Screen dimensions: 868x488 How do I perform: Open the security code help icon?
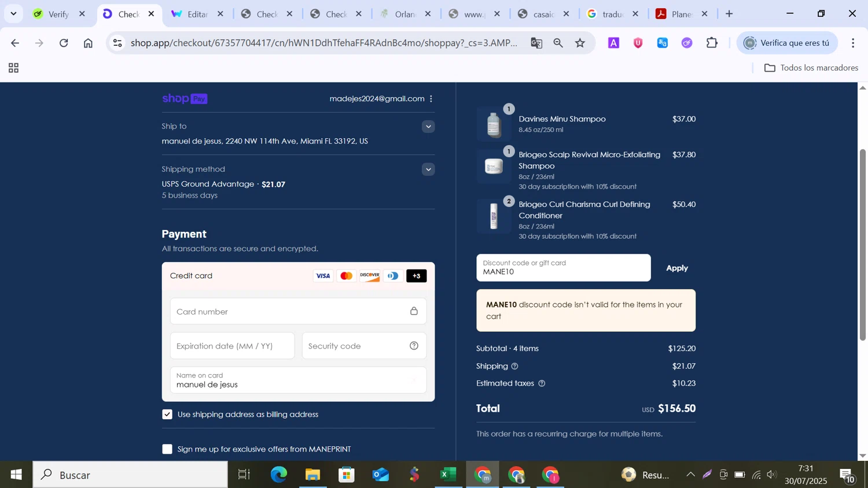click(x=414, y=346)
